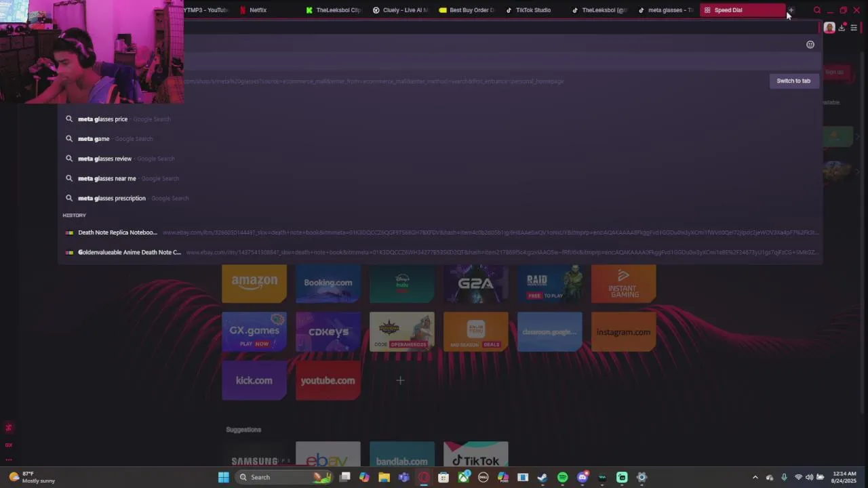Click the tab search magnifier icon
This screenshot has width=868, height=488.
pyautogui.click(x=817, y=10)
